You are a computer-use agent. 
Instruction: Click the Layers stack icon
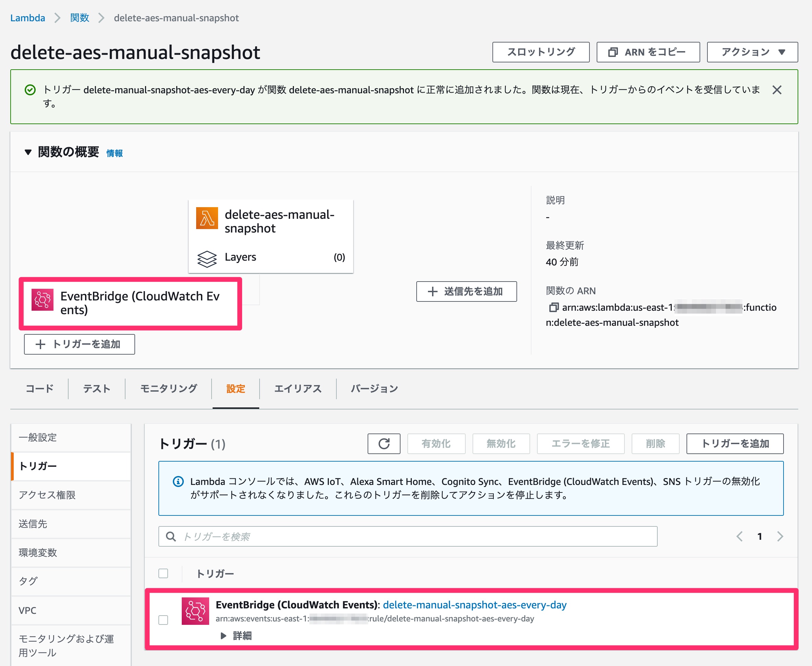click(x=207, y=259)
